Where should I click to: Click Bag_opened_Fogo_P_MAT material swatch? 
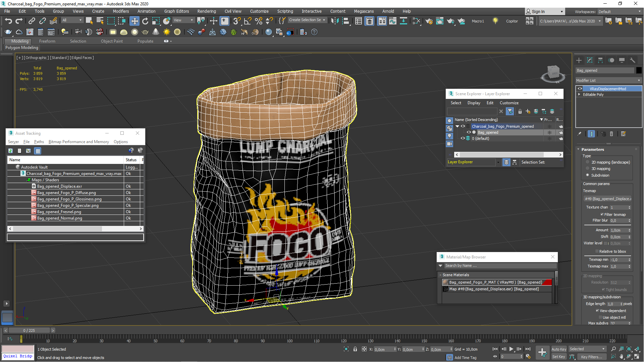click(x=444, y=282)
